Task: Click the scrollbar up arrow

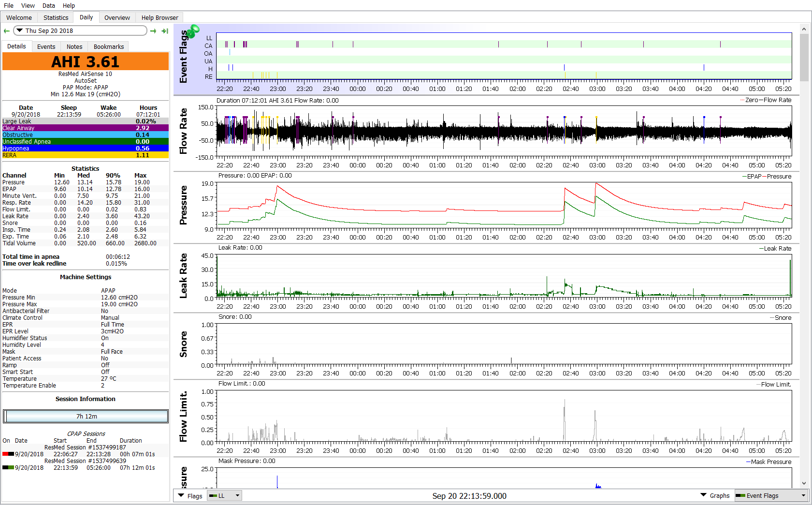Action: pos(804,29)
